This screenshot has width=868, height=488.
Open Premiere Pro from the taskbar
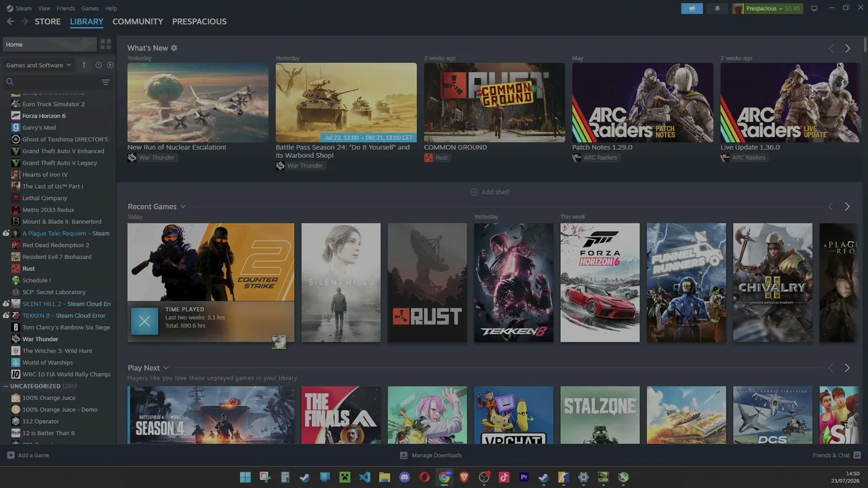(x=524, y=477)
